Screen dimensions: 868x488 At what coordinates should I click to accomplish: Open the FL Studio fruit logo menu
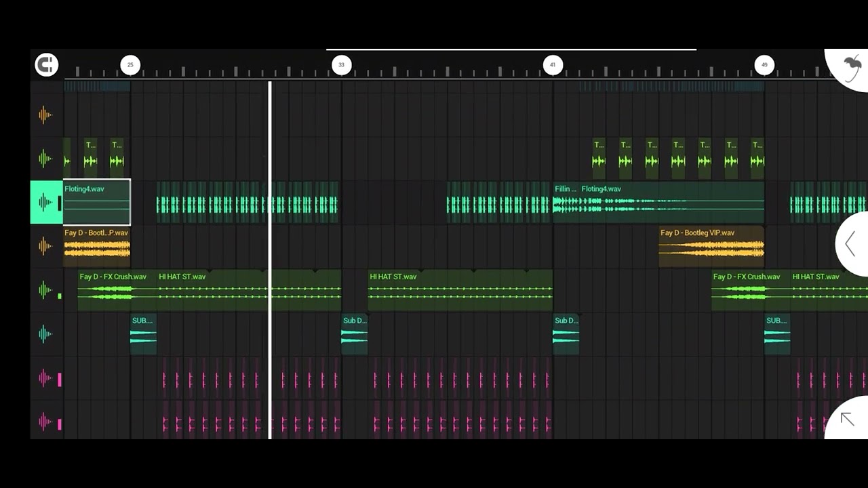(850, 67)
